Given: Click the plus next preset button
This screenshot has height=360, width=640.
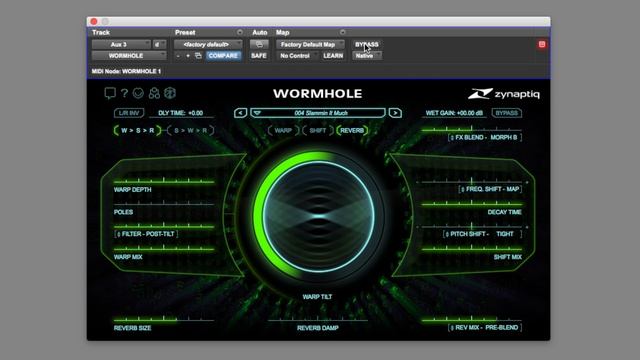Looking at the screenshot, I should [188, 56].
